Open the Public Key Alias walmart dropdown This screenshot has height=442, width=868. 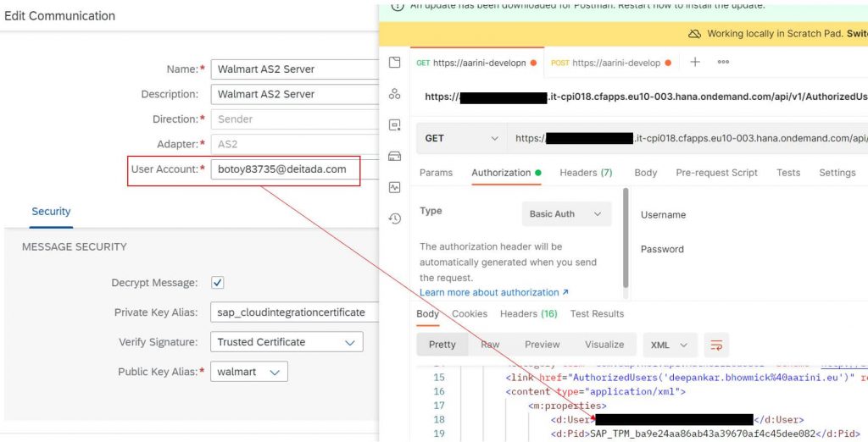[x=248, y=372]
